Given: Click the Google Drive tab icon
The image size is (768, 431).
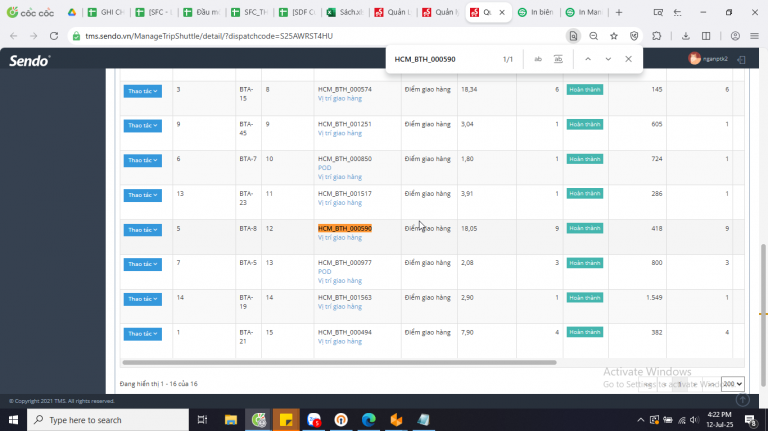Looking at the screenshot, I should point(72,12).
